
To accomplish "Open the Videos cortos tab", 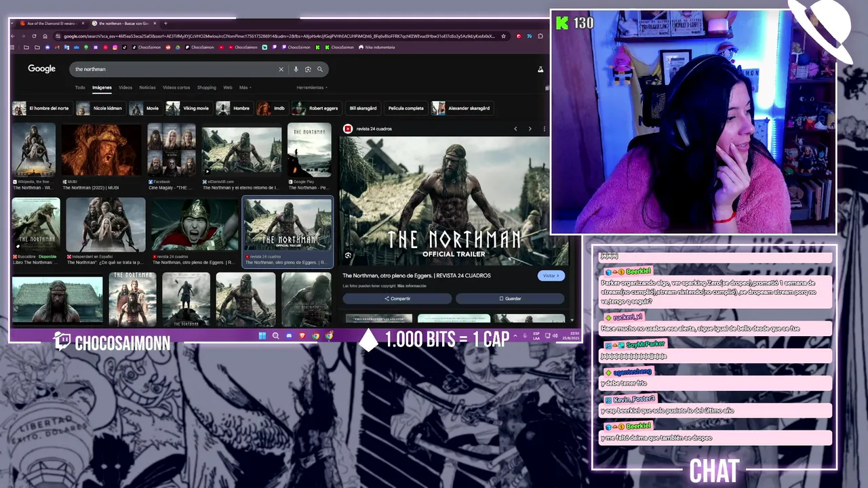I will coord(176,87).
